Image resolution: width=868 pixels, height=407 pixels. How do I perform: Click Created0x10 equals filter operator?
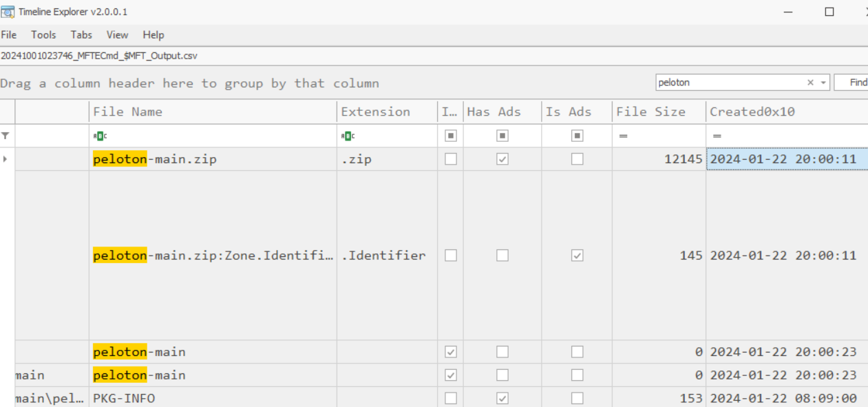click(x=717, y=136)
